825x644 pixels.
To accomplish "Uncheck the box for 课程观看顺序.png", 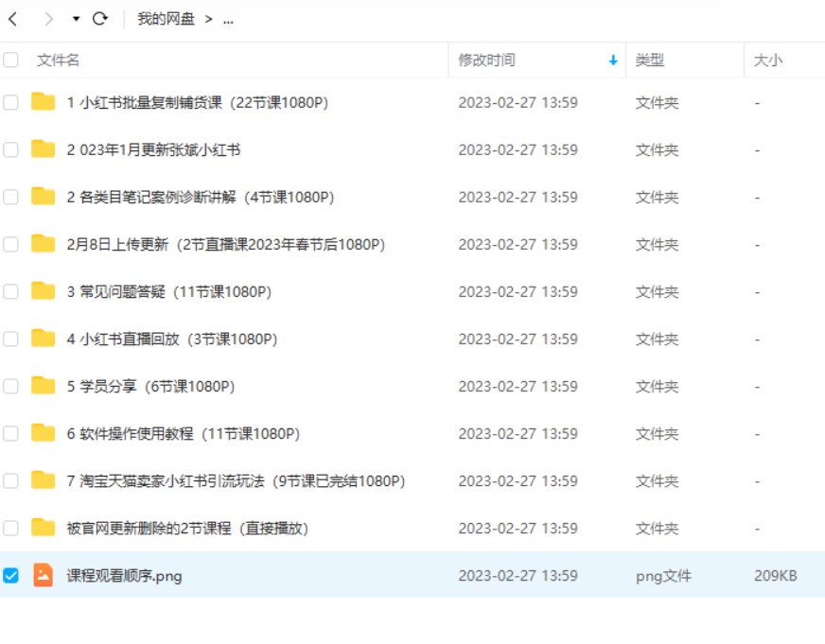I will coord(10,575).
